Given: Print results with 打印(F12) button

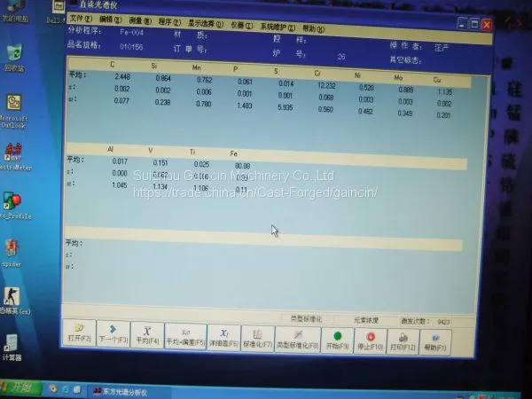Looking at the screenshot, I should (x=403, y=342).
